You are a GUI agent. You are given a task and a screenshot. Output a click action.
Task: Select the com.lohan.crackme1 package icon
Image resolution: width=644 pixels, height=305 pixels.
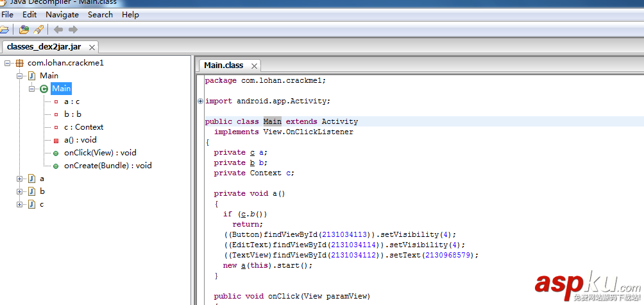[19, 63]
